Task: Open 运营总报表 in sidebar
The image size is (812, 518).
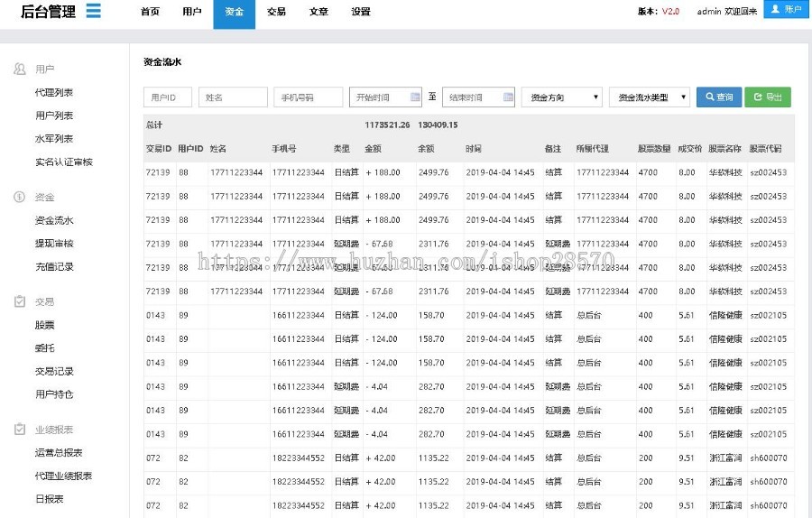Action: click(59, 453)
